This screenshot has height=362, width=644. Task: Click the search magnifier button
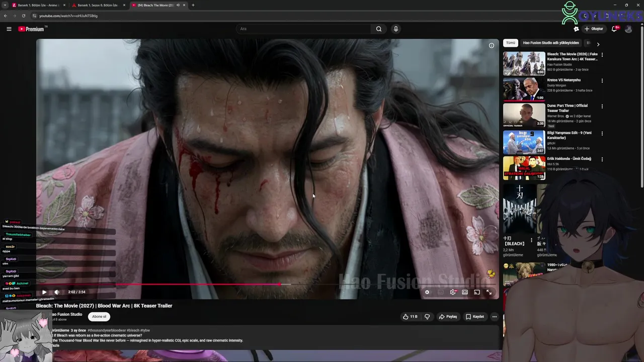(x=379, y=29)
